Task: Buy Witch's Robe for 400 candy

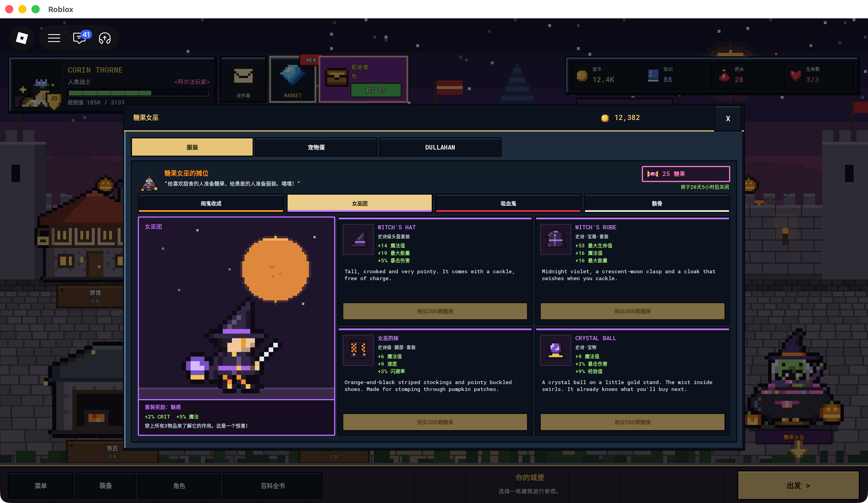Action: (x=632, y=311)
